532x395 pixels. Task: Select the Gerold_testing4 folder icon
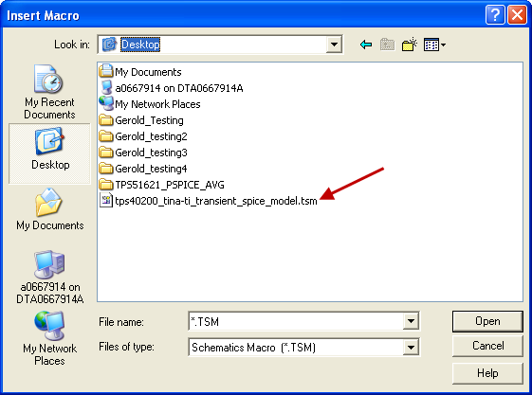(106, 169)
